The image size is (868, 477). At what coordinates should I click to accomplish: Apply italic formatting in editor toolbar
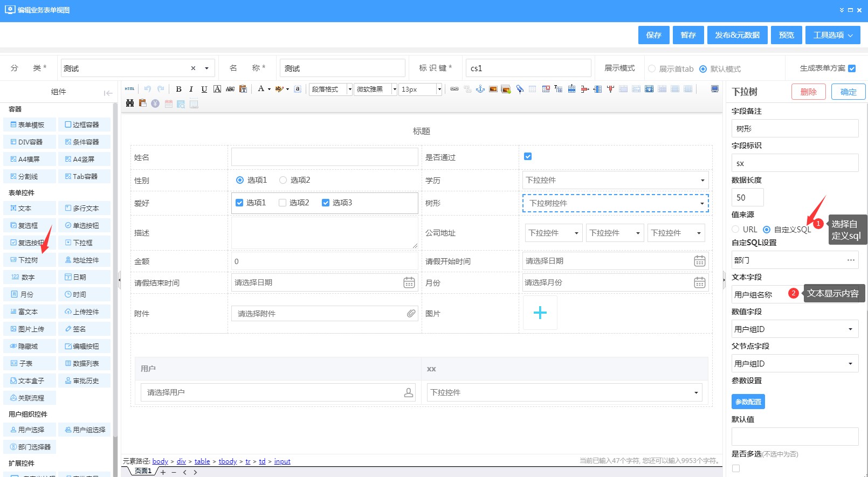[x=191, y=89]
